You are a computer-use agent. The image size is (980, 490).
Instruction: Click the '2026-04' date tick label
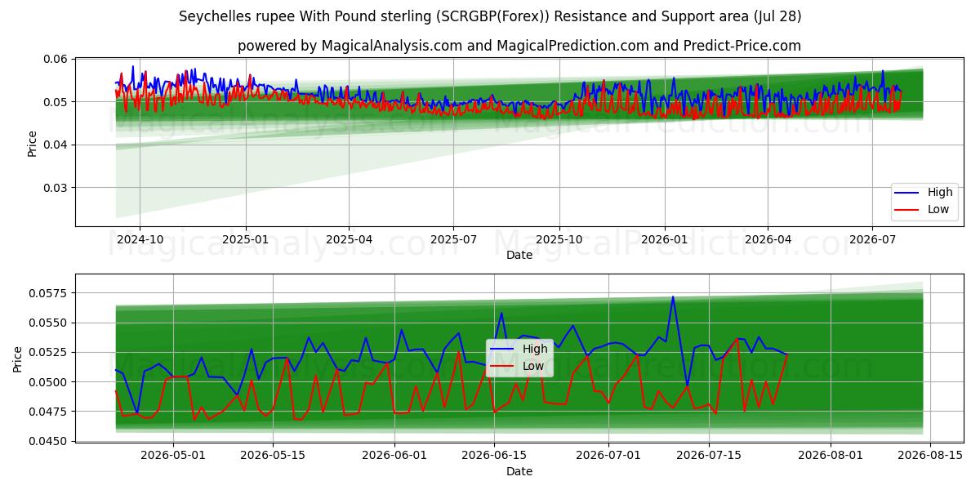pyautogui.click(x=767, y=240)
